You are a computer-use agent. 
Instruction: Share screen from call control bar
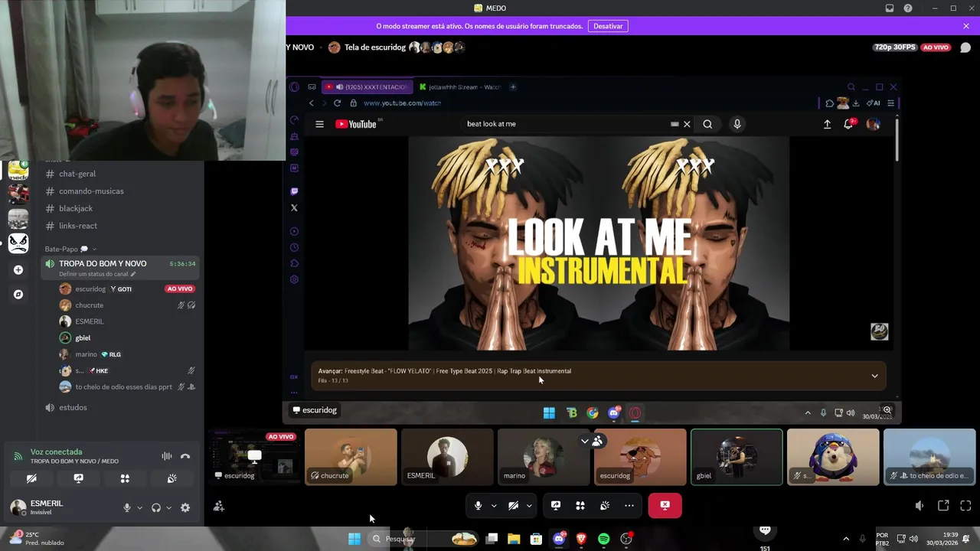coord(556,505)
